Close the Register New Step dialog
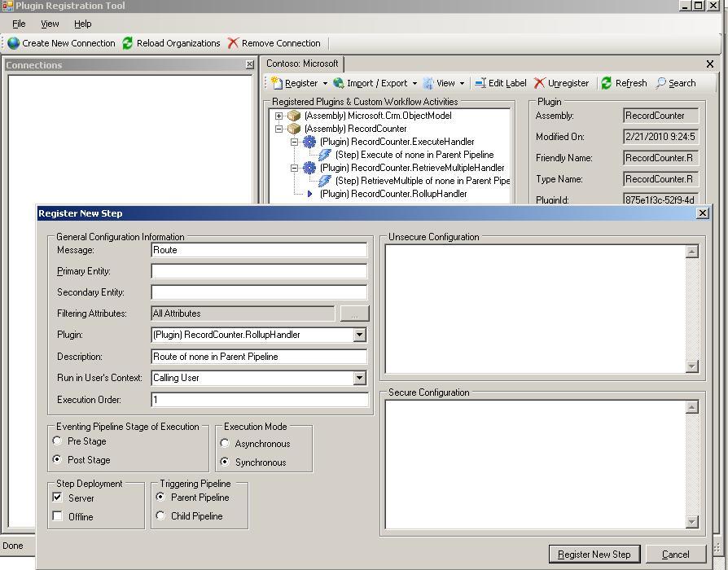The image size is (728, 570). tap(703, 213)
